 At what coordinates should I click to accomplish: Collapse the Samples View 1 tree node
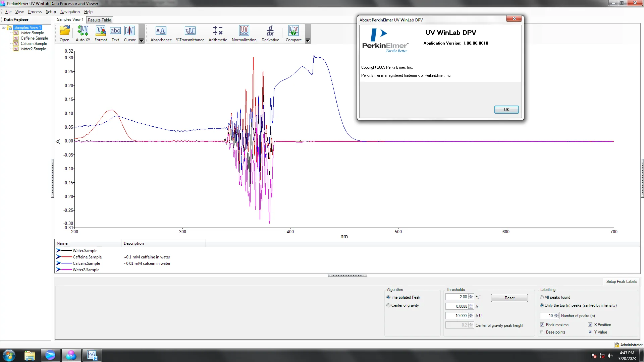click(4, 27)
